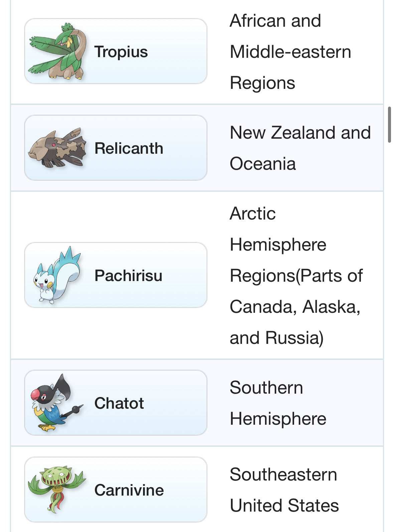Click the 'Southeastern United States' region text

click(284, 490)
